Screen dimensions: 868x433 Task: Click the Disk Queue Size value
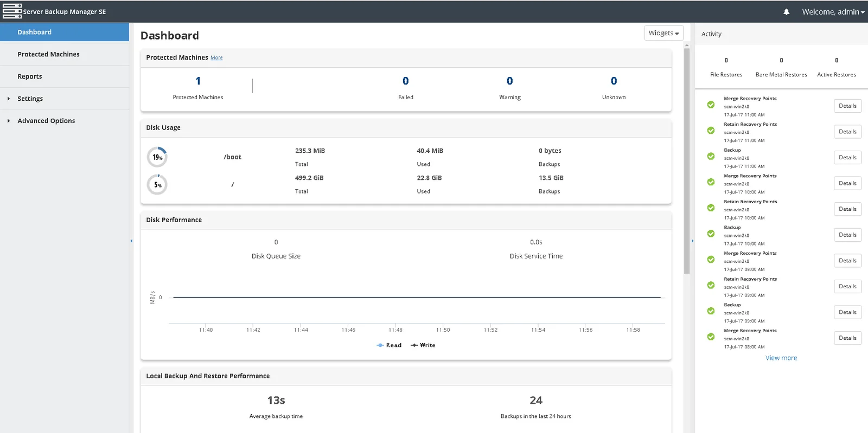pos(276,242)
